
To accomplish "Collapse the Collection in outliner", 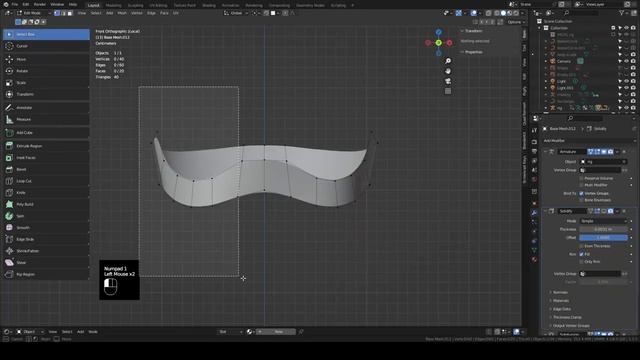I will pos(540,28).
